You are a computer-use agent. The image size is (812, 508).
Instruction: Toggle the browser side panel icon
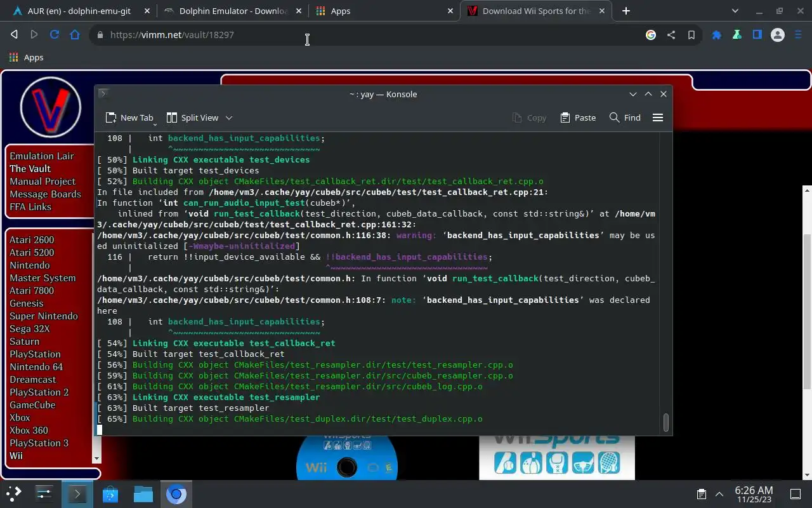point(757,35)
